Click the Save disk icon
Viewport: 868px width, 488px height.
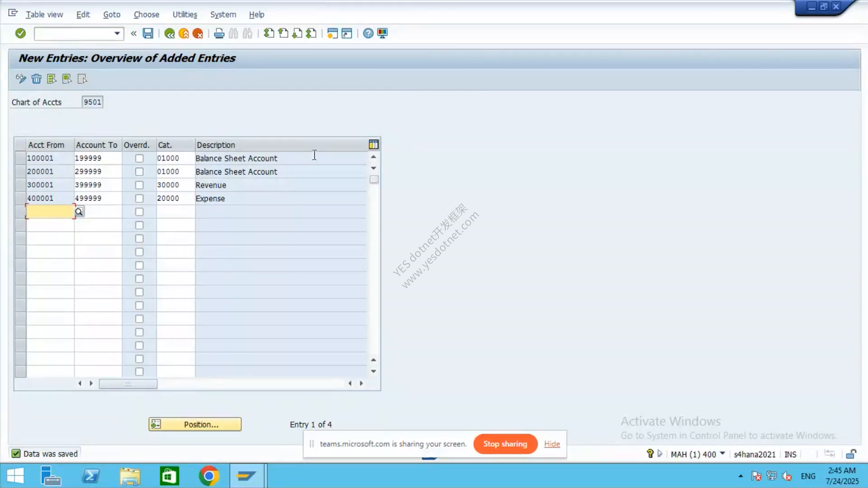tap(148, 33)
